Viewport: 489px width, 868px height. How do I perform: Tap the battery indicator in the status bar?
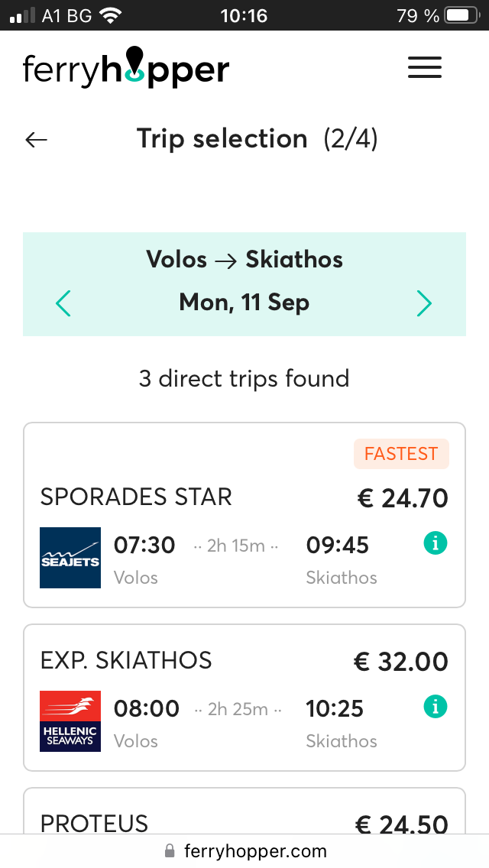click(x=460, y=15)
